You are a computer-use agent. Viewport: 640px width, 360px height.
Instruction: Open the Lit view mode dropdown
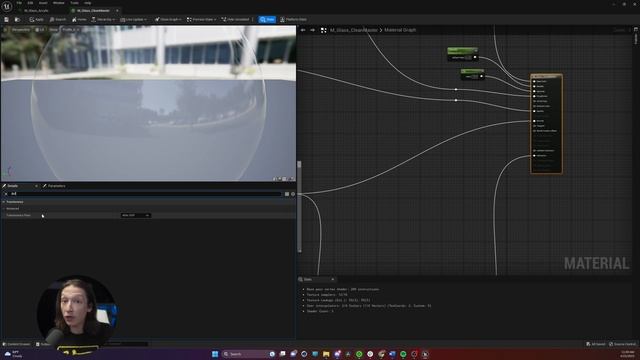click(40, 30)
